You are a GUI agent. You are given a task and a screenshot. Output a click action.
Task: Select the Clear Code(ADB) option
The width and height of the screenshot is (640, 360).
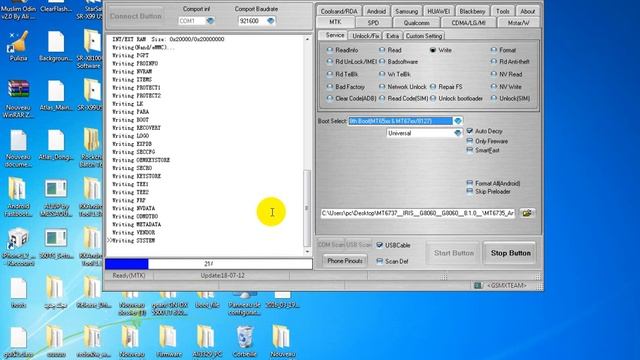(x=351, y=98)
